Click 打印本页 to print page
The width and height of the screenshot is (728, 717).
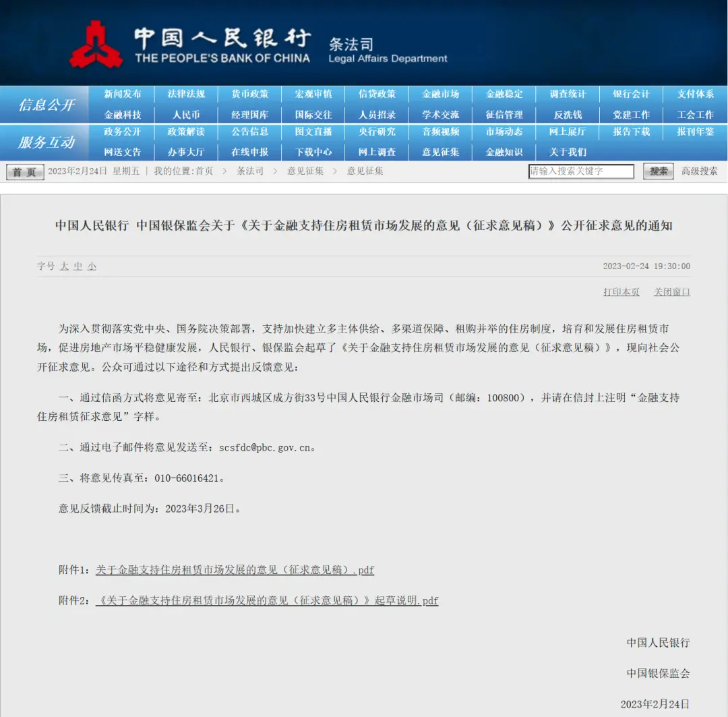[621, 292]
